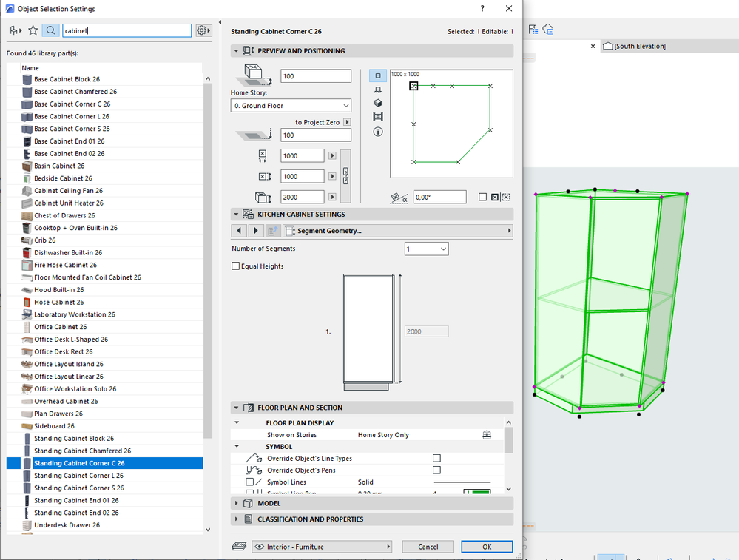Open the Home Story dropdown showing 0. Ground Floor
The image size is (739, 560).
(x=290, y=105)
